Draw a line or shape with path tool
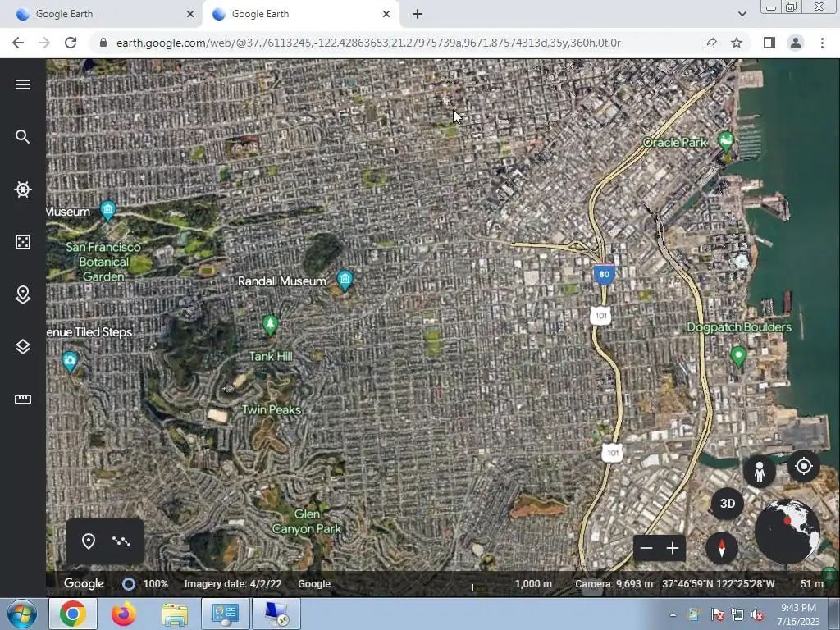The height and width of the screenshot is (630, 840). coord(121,541)
